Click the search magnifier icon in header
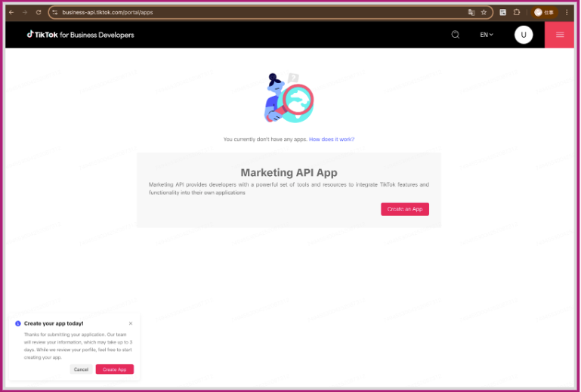581x392 pixels. (x=455, y=35)
